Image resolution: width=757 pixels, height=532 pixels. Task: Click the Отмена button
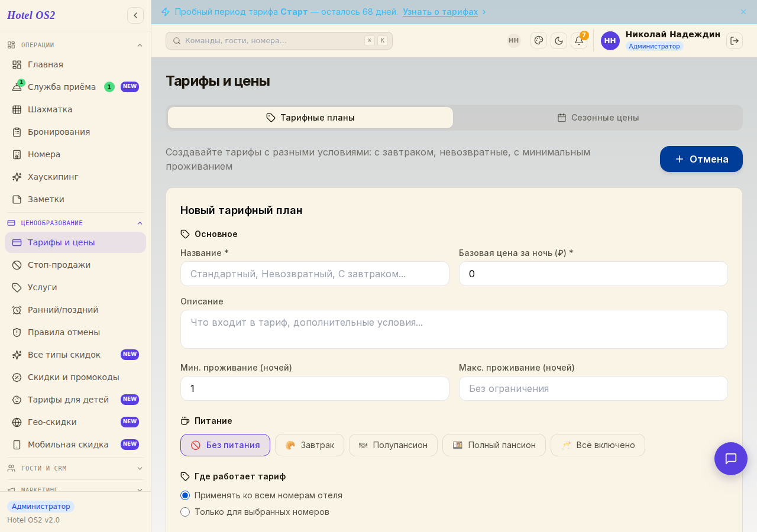point(701,159)
